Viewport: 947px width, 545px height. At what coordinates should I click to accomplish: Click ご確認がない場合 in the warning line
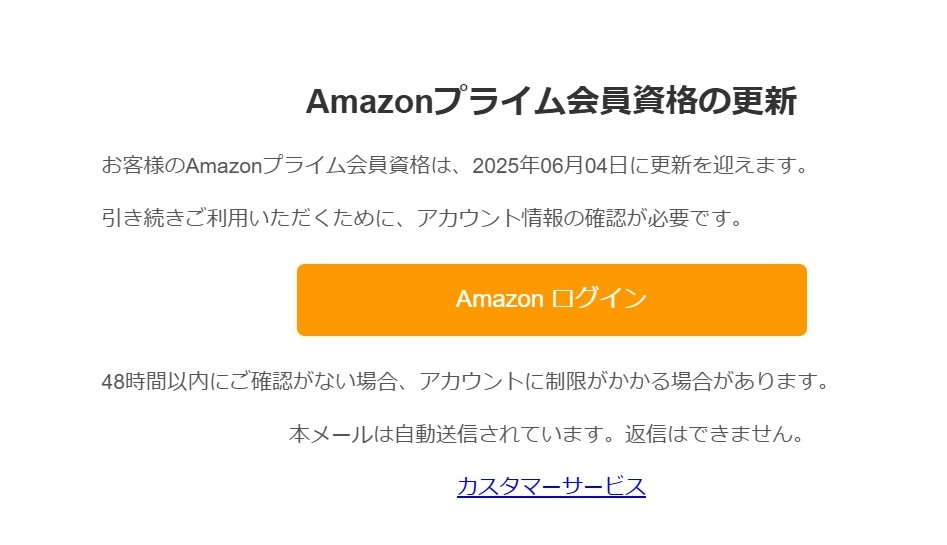(313, 381)
